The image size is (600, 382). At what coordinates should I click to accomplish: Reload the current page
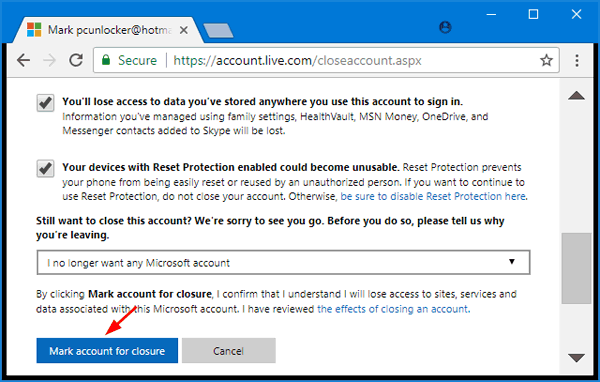[x=76, y=60]
